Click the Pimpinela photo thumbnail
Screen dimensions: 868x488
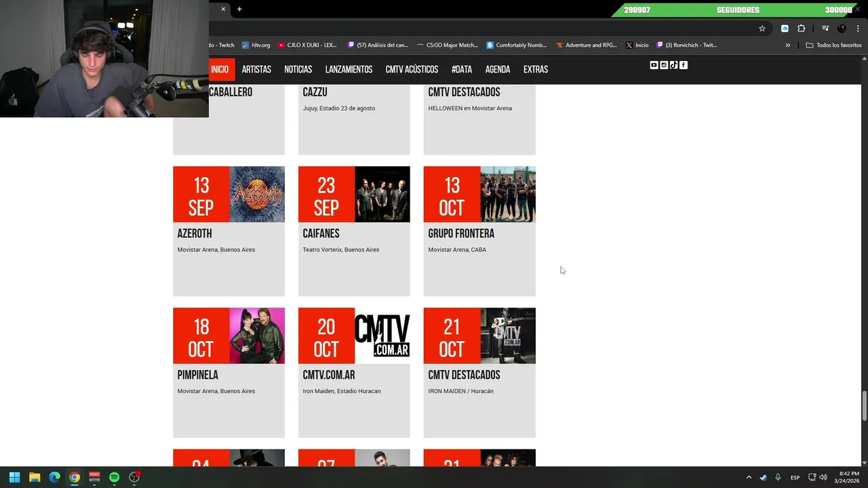point(257,336)
